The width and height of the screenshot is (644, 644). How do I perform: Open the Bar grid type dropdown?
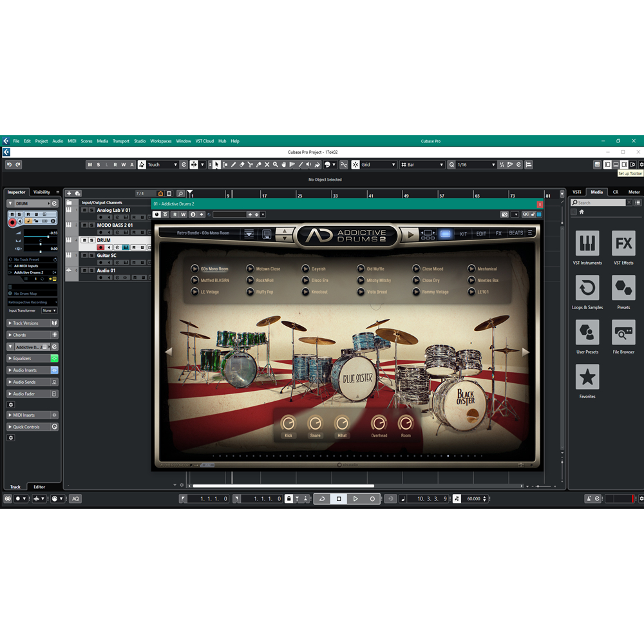pos(422,165)
